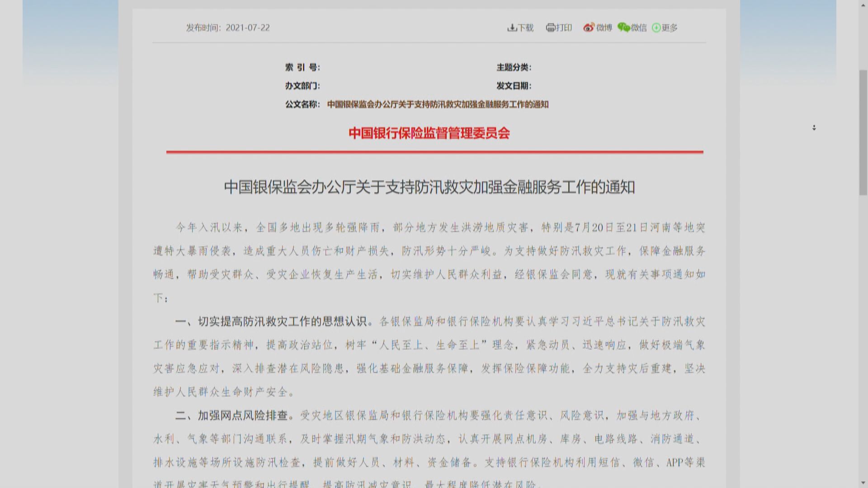Click the green plus 更多 icon
Screen dimensions: 868x488
(656, 28)
